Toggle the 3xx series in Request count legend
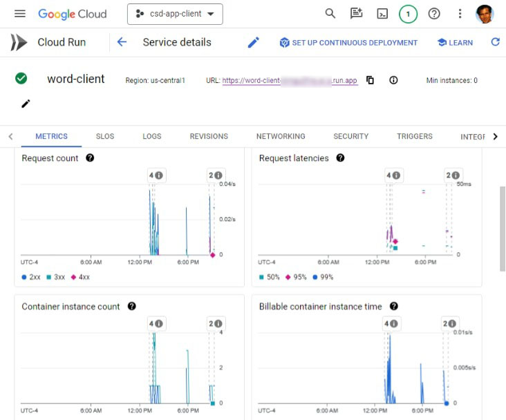 pos(56,277)
